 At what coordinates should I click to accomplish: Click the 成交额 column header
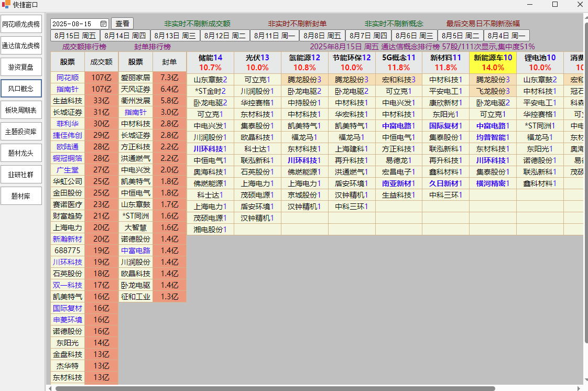[x=102, y=62]
